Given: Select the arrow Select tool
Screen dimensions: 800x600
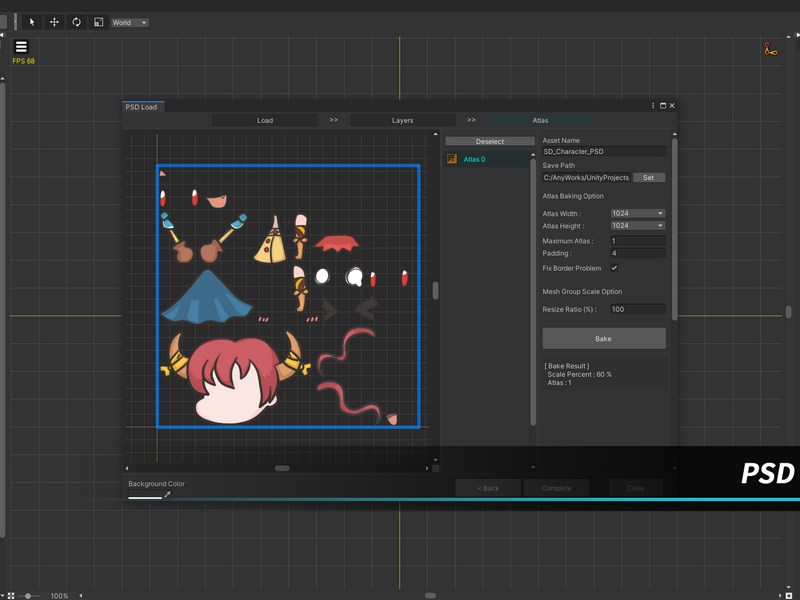Looking at the screenshot, I should [32, 22].
